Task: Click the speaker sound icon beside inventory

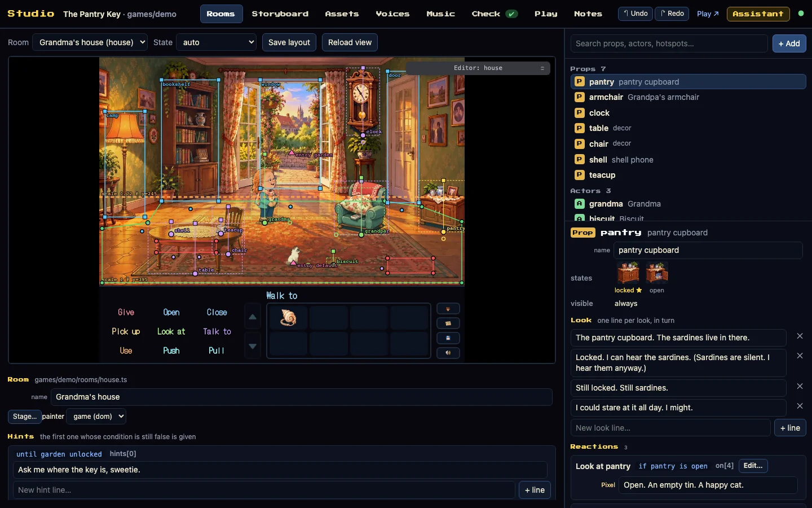Action: pyautogui.click(x=448, y=353)
